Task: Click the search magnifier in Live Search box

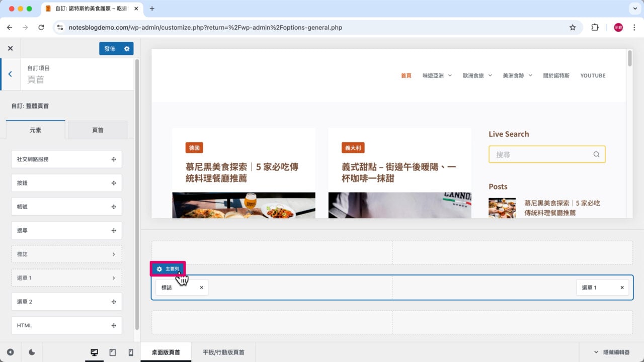Action: point(596,154)
